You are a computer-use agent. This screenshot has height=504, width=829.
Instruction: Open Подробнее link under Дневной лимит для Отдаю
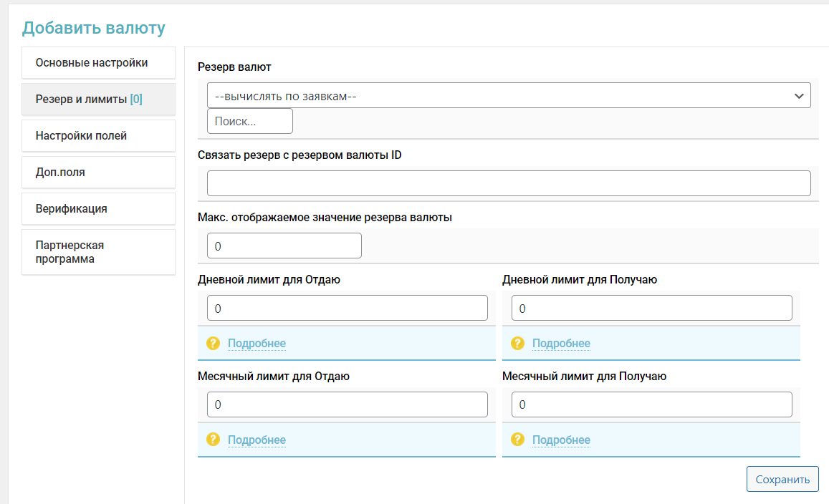tap(257, 344)
